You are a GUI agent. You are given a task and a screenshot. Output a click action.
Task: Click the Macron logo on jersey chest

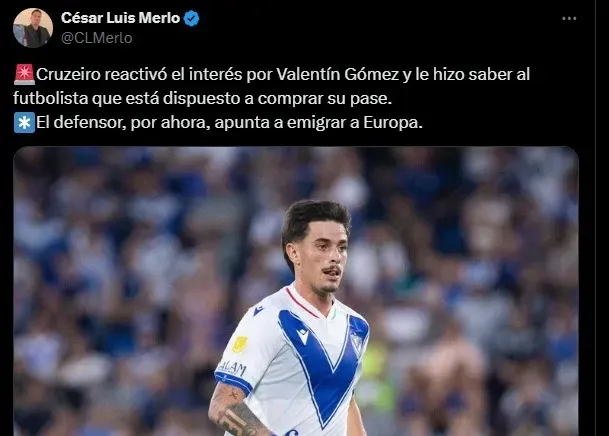(303, 336)
